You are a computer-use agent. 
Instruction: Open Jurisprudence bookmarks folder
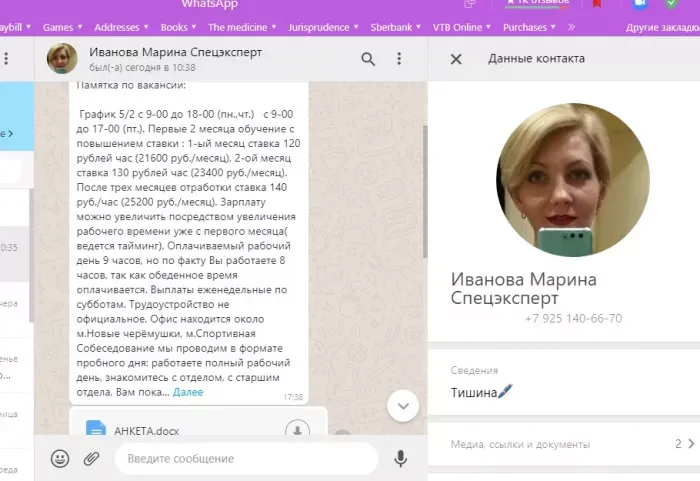coord(323,27)
